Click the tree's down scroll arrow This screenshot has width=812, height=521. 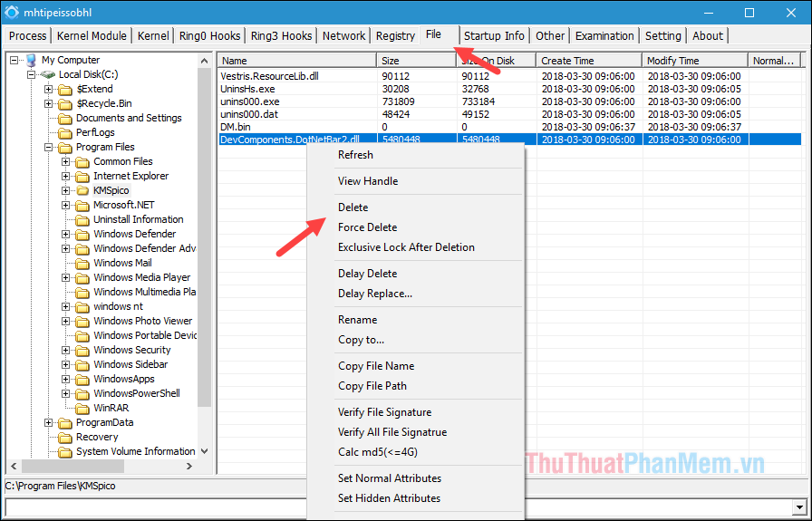pyautogui.click(x=205, y=451)
